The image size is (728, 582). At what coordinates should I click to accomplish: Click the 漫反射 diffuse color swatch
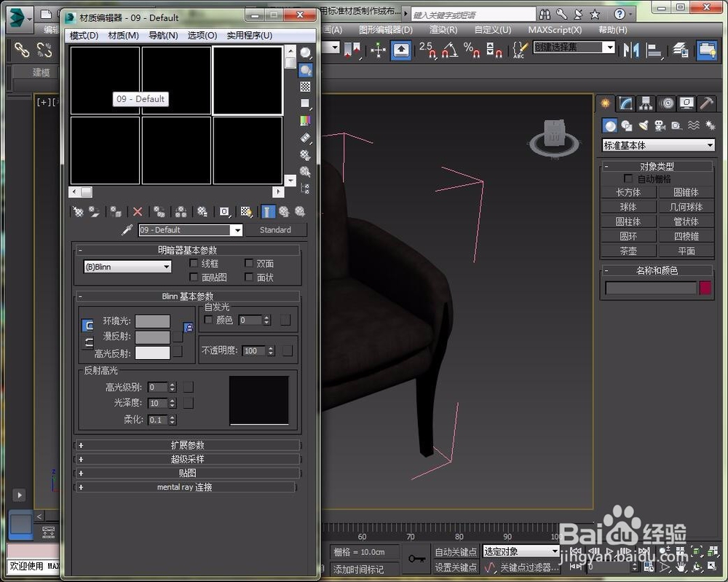pyautogui.click(x=153, y=337)
